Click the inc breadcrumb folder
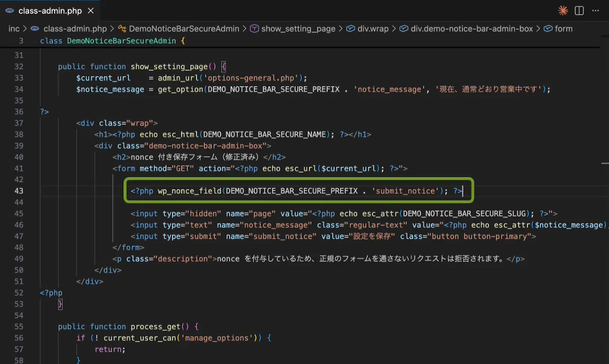Image resolution: width=609 pixels, height=364 pixels. tap(14, 29)
